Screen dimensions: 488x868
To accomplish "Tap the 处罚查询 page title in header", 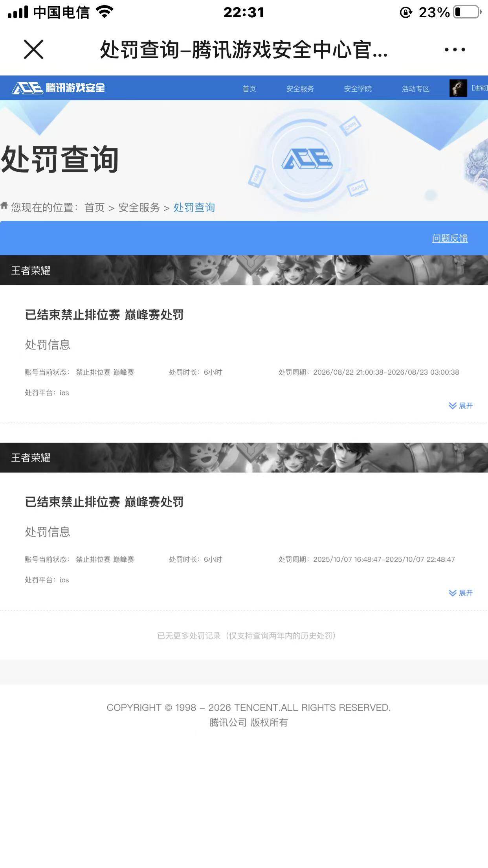I will (244, 50).
